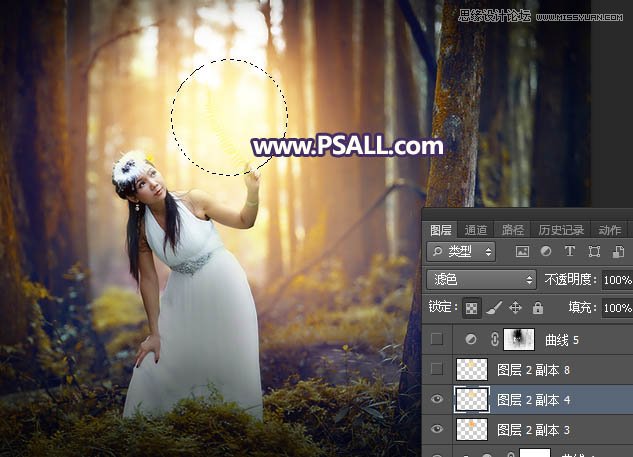Filter layers by shape icon

[x=594, y=252]
